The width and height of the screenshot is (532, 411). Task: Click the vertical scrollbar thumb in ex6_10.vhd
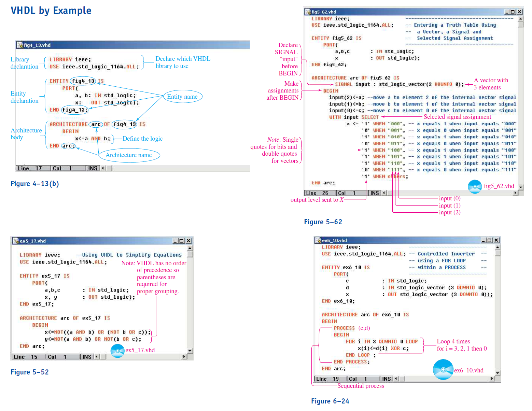pos(498,253)
